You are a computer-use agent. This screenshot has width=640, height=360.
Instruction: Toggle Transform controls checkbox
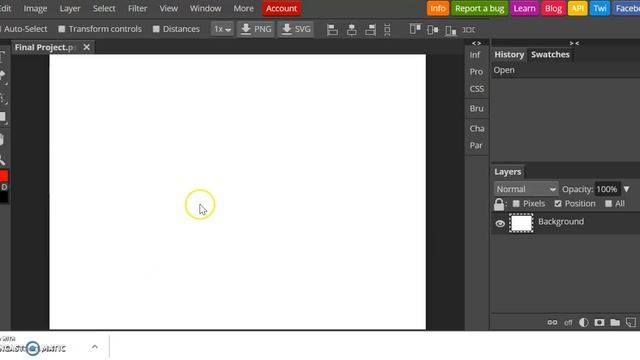click(x=62, y=29)
